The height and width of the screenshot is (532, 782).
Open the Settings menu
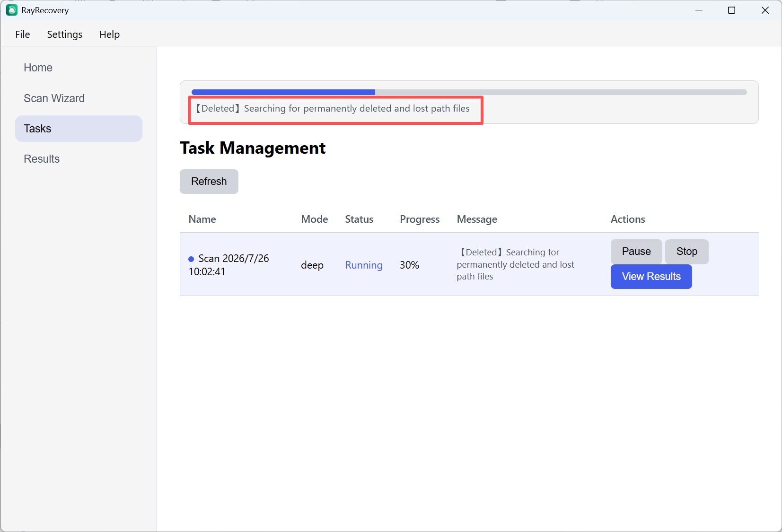point(65,35)
